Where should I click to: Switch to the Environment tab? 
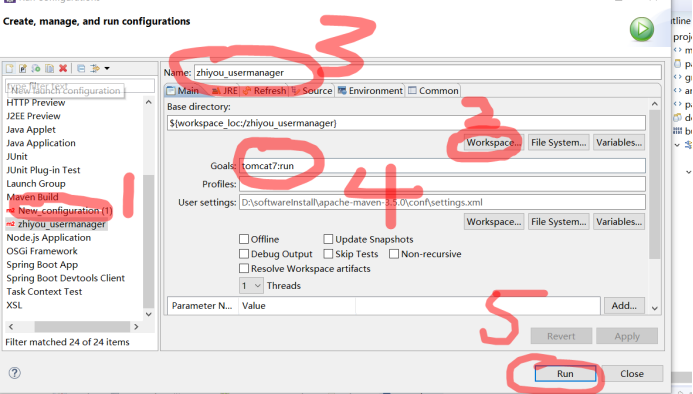(x=370, y=91)
